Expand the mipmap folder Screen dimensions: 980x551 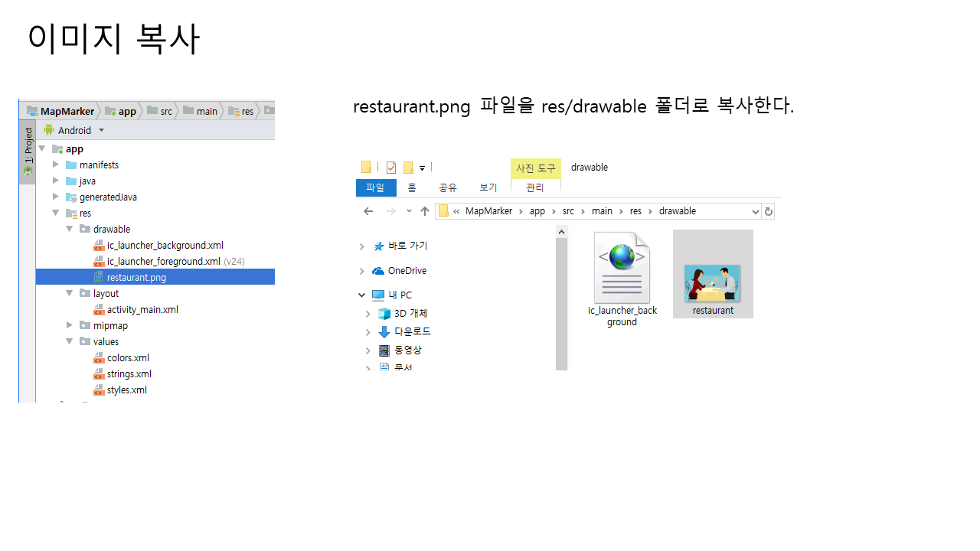click(x=70, y=326)
